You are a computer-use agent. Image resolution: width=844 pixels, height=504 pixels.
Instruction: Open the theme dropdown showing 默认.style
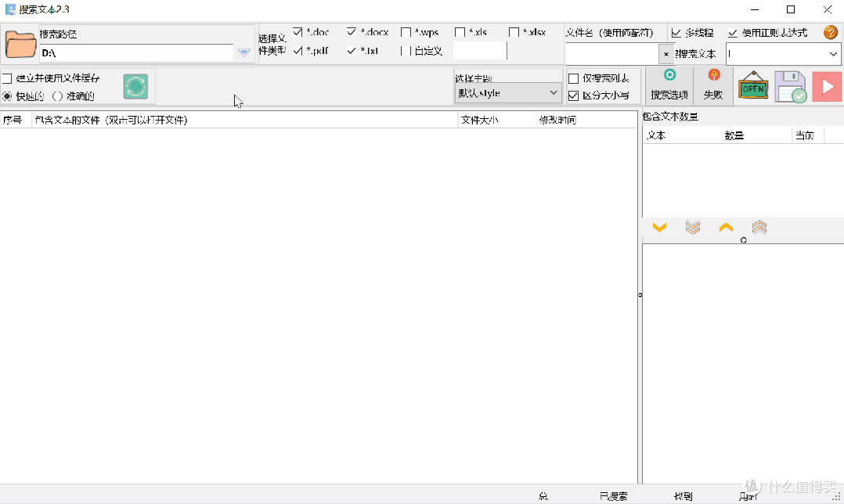pyautogui.click(x=508, y=93)
